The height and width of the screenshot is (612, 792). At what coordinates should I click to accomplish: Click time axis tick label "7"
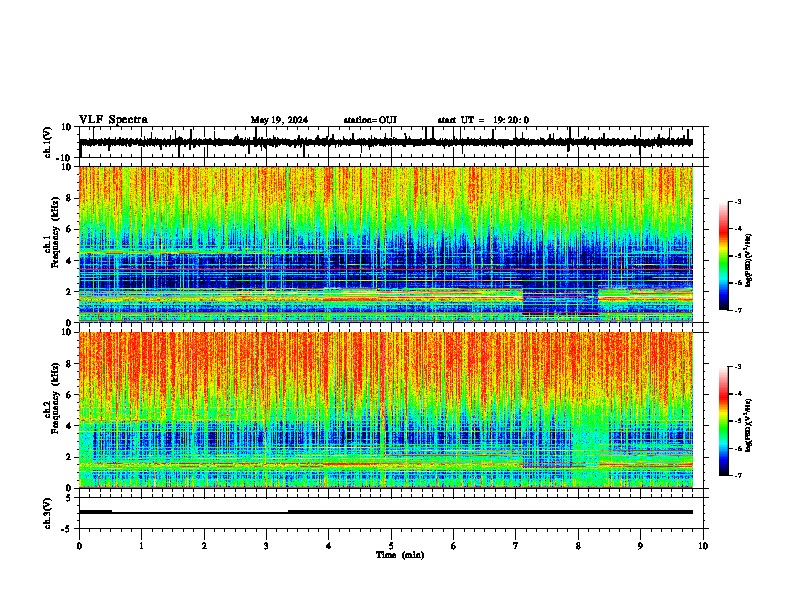(x=516, y=546)
